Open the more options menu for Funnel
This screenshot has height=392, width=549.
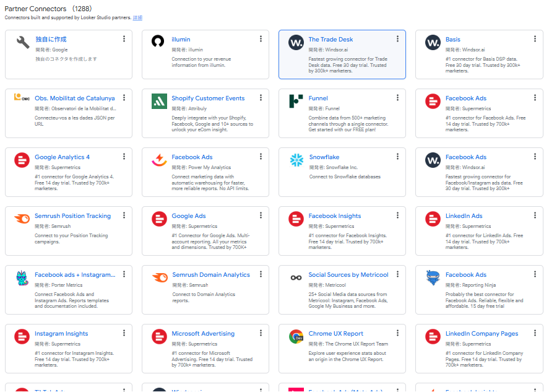(x=397, y=98)
